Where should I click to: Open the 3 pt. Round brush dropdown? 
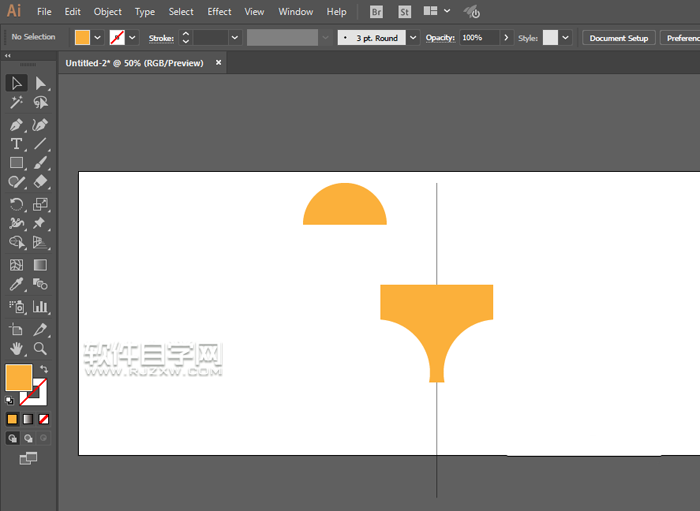(413, 38)
